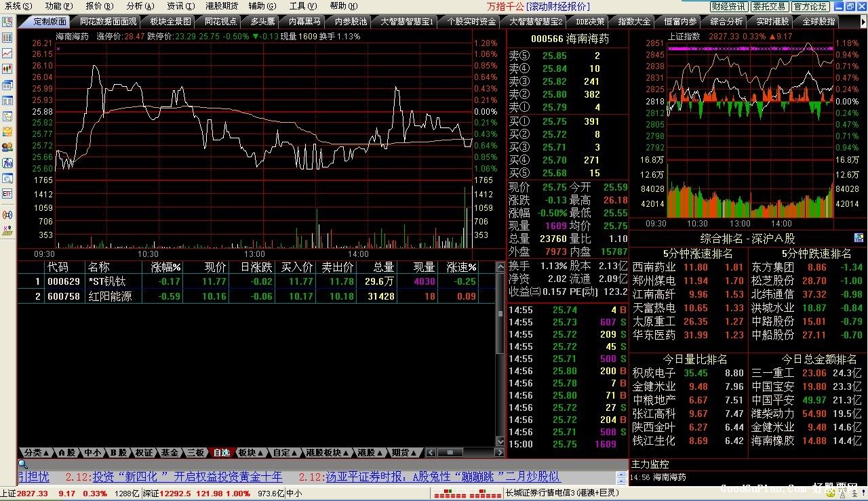Expand the 中小▲ bottom tab
The image size is (868, 501).
pyautogui.click(x=93, y=452)
